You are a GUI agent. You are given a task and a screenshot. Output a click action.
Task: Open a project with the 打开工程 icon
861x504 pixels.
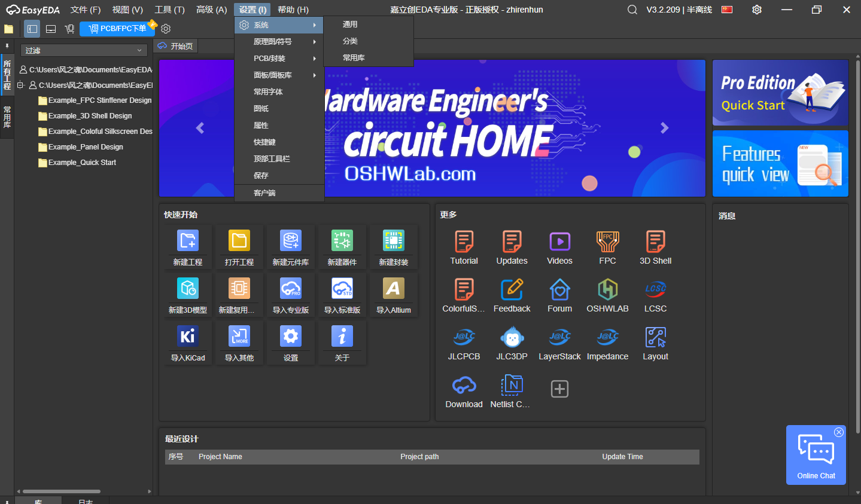[x=239, y=240]
